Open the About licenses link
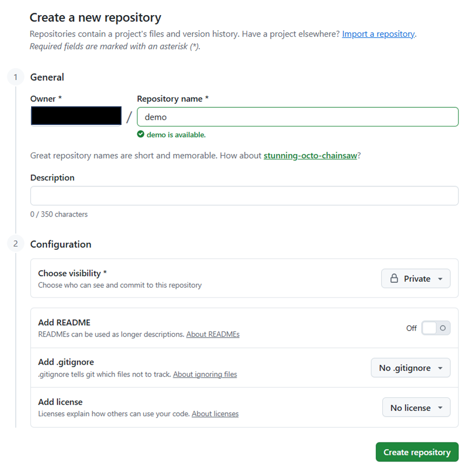Screen dimensions: 476x466 [x=215, y=414]
